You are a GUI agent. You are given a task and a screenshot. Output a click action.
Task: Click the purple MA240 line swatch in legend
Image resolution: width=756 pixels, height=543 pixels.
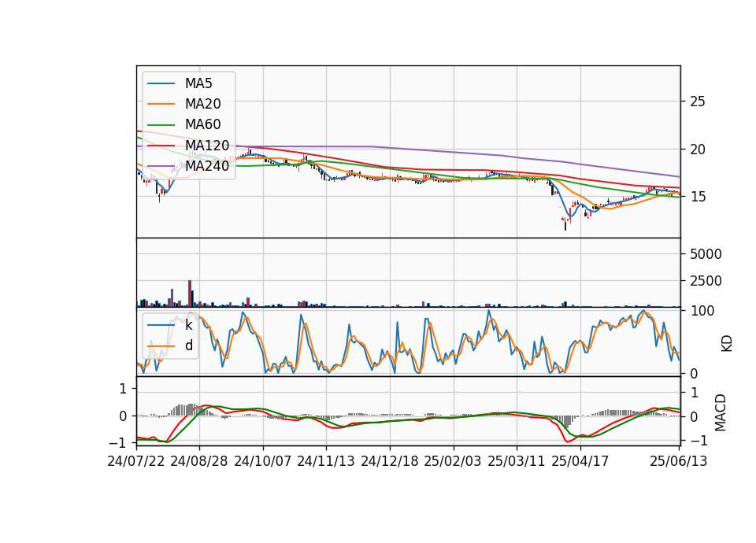point(161,166)
